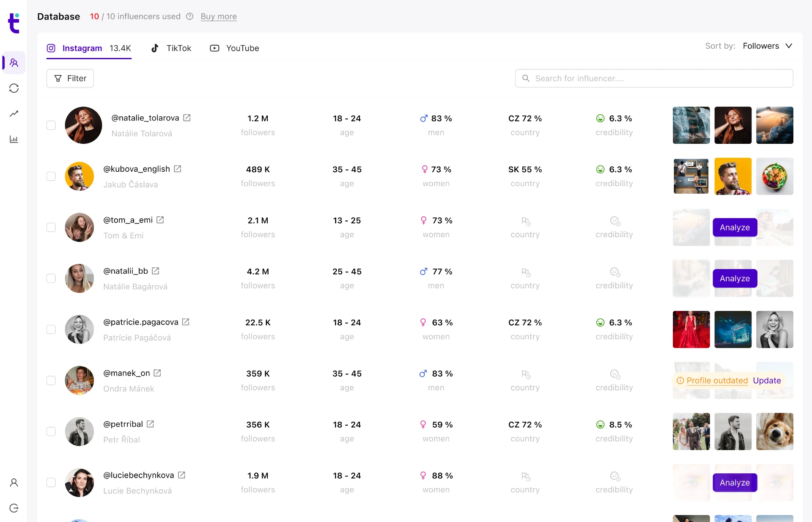Click the search magnifier icon
Image resolution: width=812 pixels, height=522 pixels.
pyautogui.click(x=526, y=78)
